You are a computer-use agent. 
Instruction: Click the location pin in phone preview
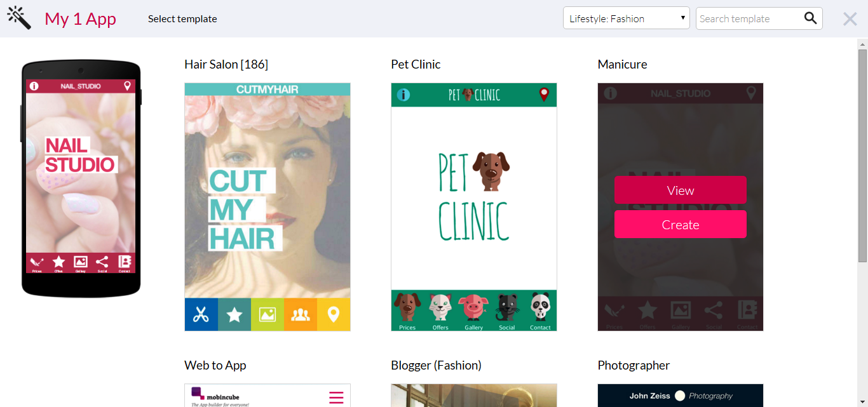pyautogui.click(x=127, y=86)
